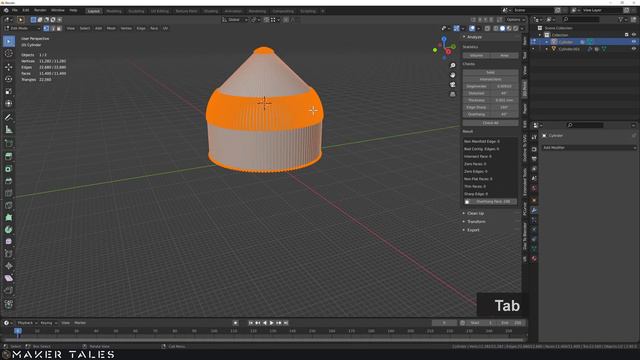Toggle camera view icon in viewport
The width and height of the screenshot is (640, 360).
[x=452, y=84]
